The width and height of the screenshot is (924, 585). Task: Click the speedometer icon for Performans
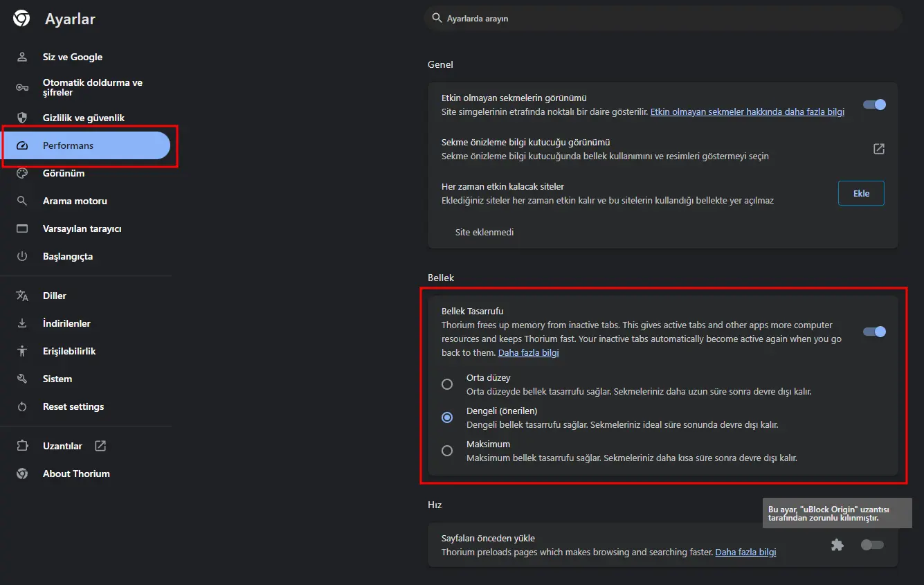point(22,145)
